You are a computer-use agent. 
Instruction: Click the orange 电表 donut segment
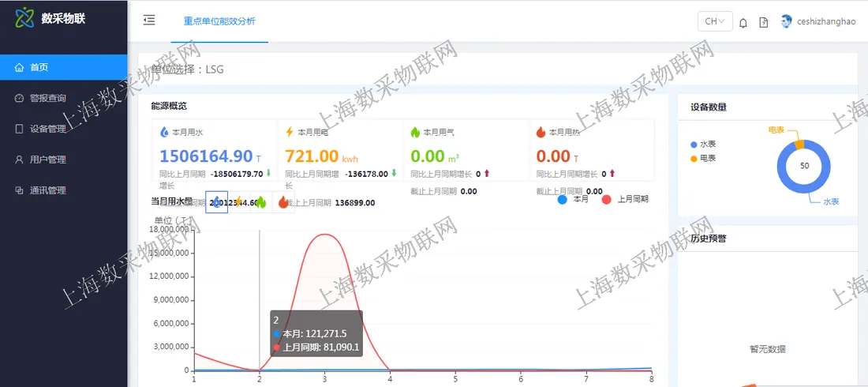click(799, 145)
